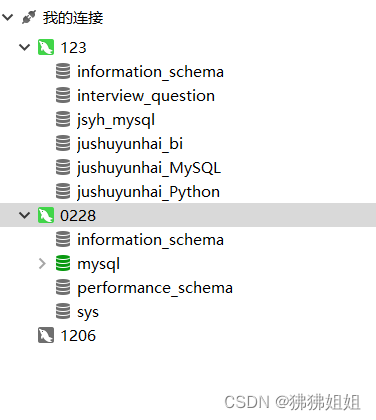Screen dimensions: 376x420
Task: Expand the mysql database arrow
Action: coord(42,264)
